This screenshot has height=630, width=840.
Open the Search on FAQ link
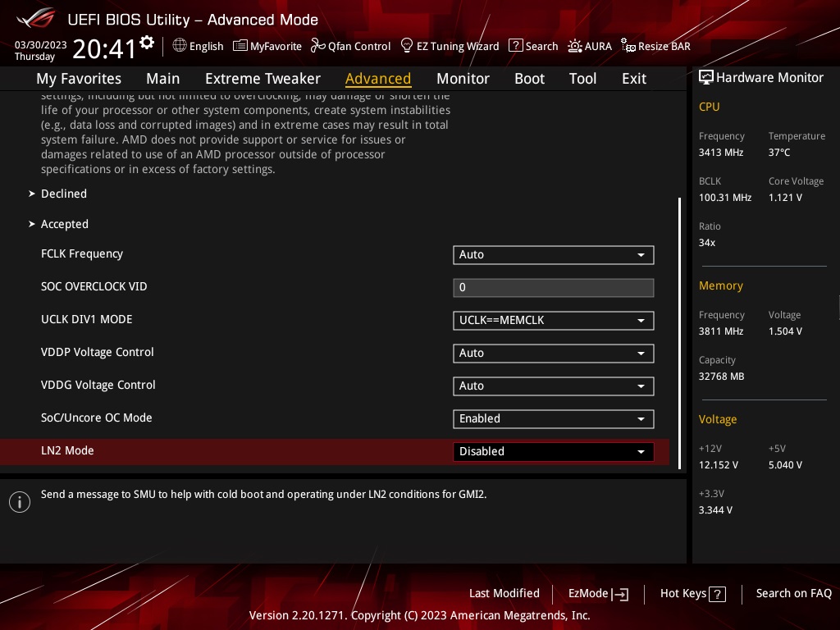793,593
